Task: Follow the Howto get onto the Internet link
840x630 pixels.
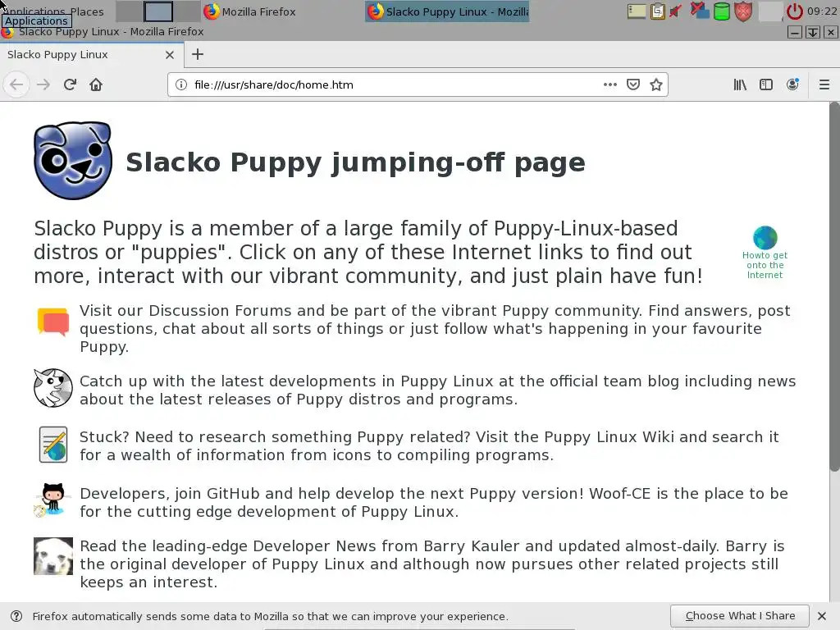Action: [x=765, y=265]
